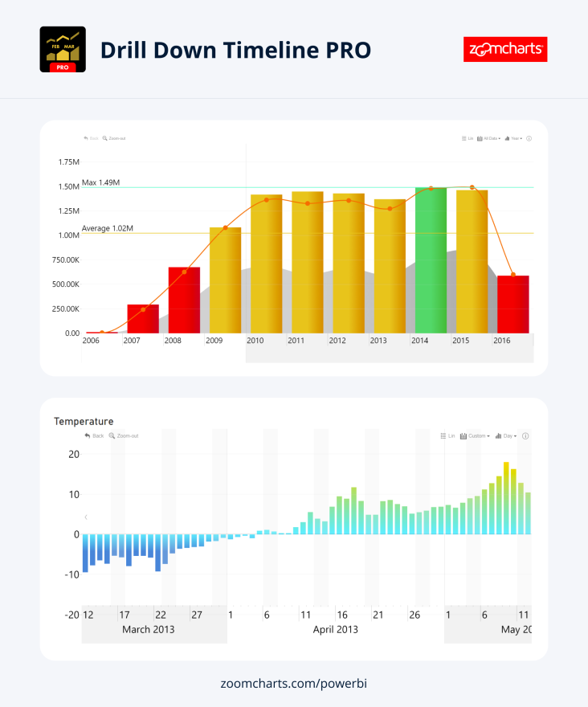Click the 2010 year label on the axis

click(255, 341)
